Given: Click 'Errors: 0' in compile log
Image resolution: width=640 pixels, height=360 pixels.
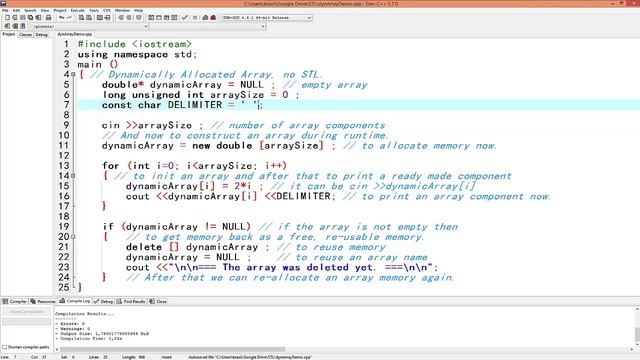Looking at the screenshot, I should (73, 324).
